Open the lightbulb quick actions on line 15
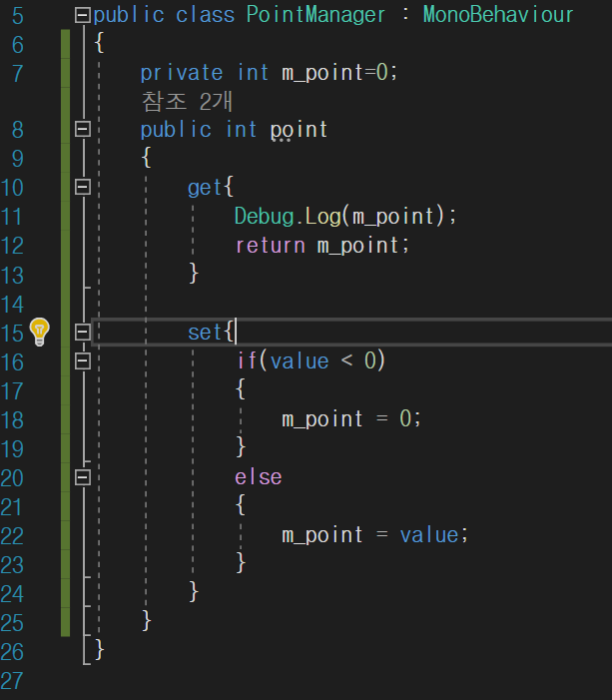 tap(39, 332)
